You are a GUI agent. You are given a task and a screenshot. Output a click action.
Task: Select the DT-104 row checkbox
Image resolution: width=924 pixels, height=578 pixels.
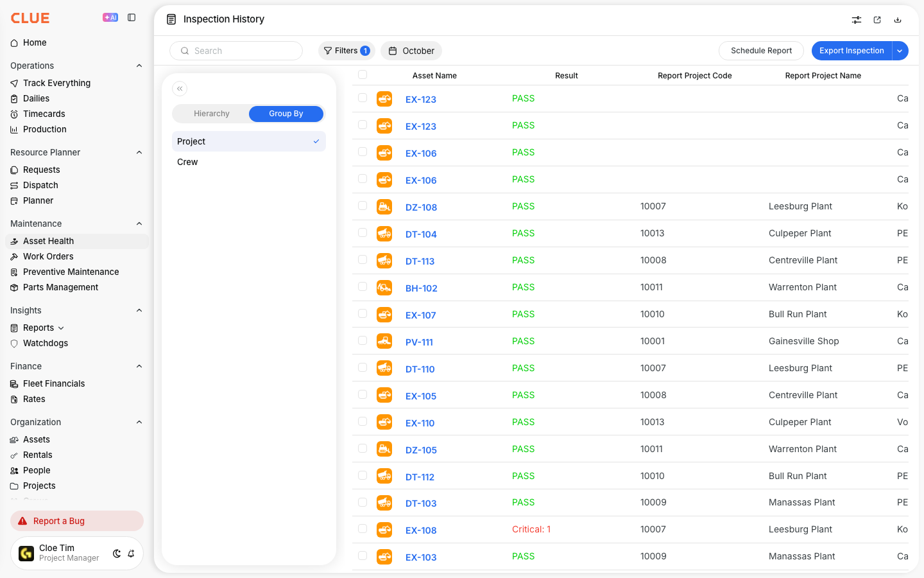click(363, 233)
